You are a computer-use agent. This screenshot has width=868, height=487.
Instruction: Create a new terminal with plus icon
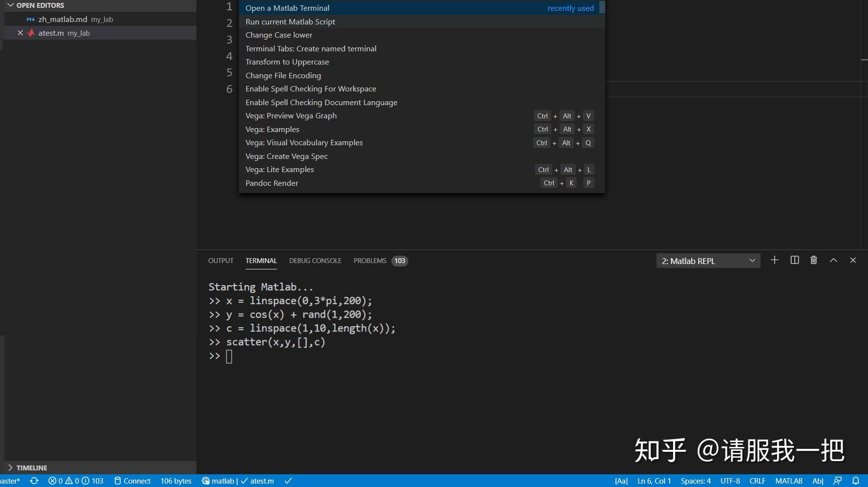coord(775,260)
